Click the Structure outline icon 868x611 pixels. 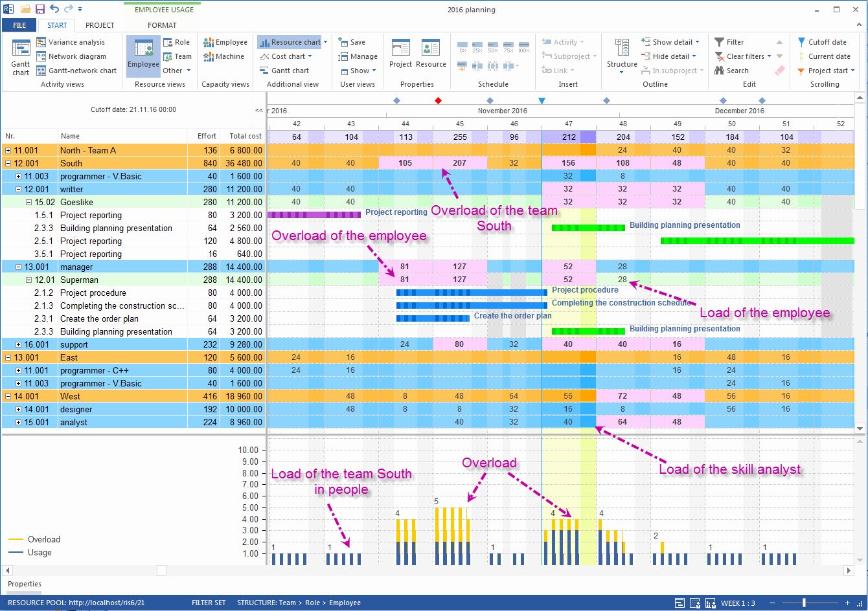point(622,55)
